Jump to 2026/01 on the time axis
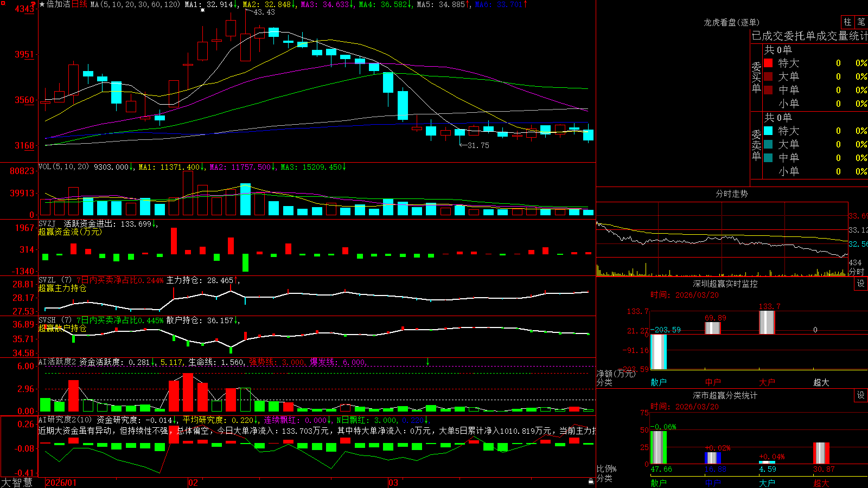 (61, 483)
